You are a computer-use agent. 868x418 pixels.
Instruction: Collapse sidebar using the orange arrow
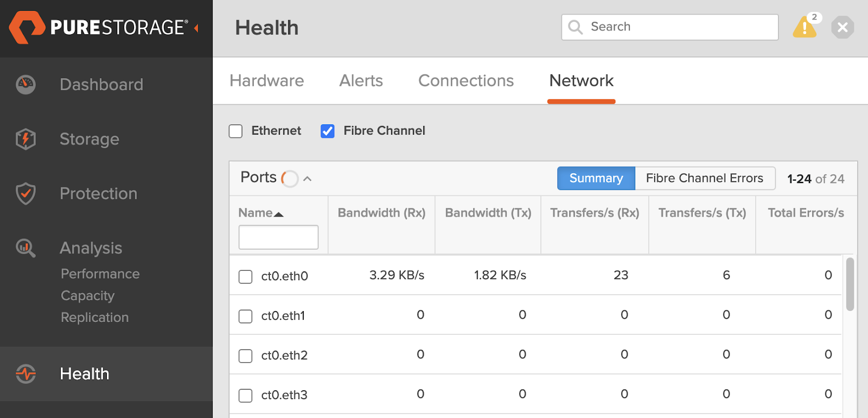click(x=196, y=28)
